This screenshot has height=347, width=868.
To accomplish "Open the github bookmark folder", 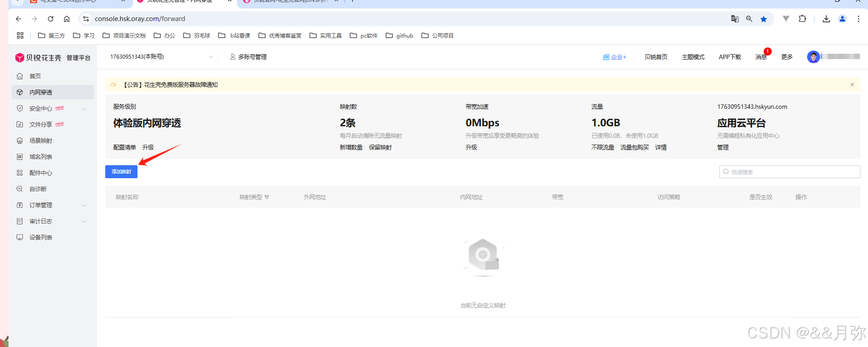I will [400, 35].
